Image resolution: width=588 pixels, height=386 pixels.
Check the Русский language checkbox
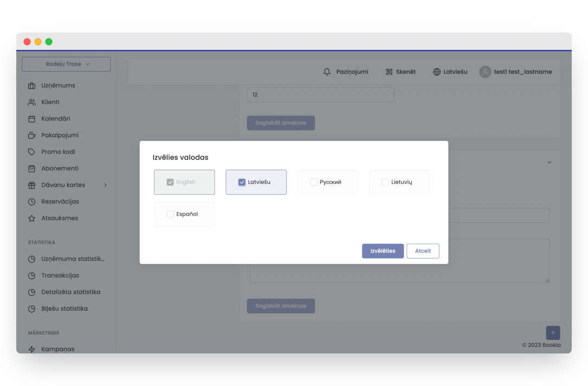point(314,182)
